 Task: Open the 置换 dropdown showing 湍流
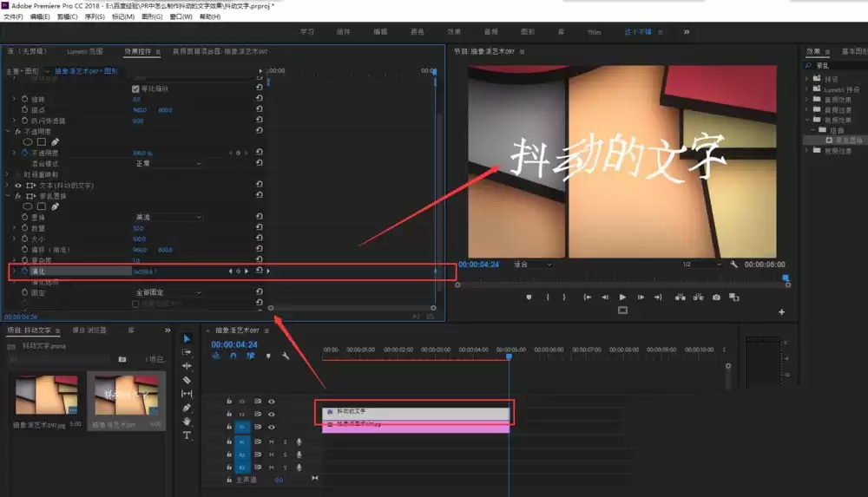click(x=168, y=217)
